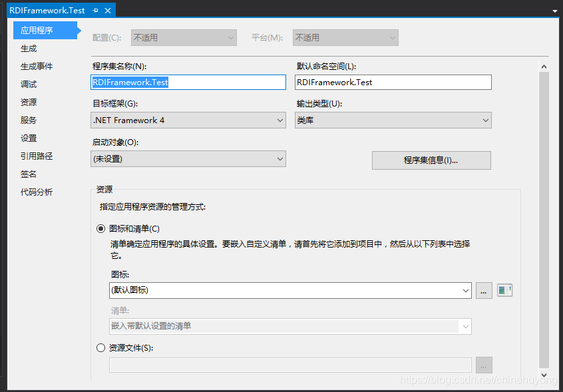563x392 pixels.
Task: Expand the 输出类型(U) 类库 dropdown
Action: [393, 120]
